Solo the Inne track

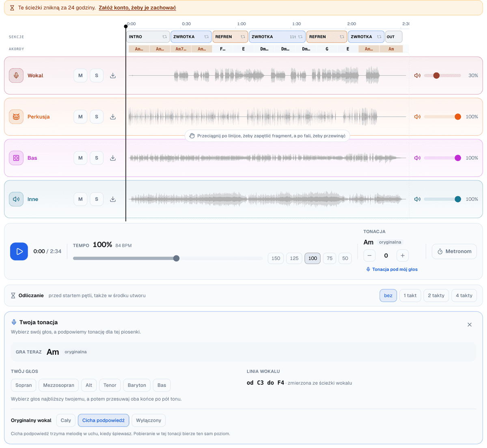[x=97, y=199]
